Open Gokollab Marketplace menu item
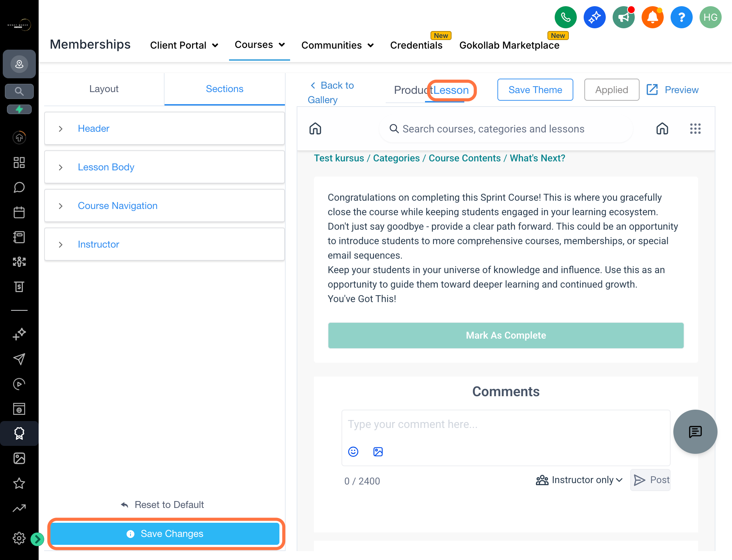732x560 pixels. (x=509, y=45)
